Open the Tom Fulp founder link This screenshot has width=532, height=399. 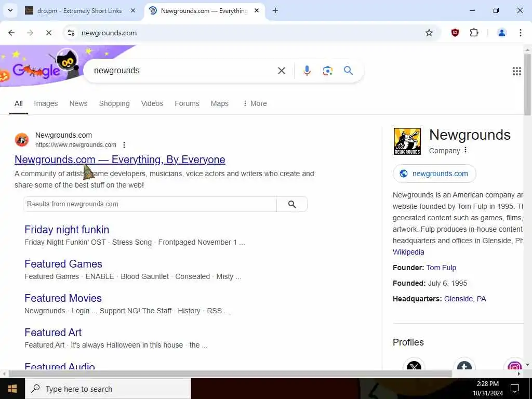tap(441, 268)
